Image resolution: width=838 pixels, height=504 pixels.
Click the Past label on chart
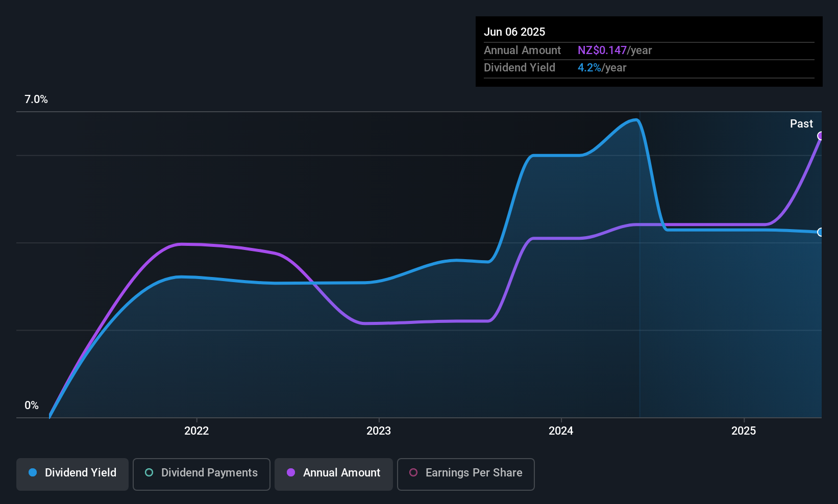[x=801, y=123]
